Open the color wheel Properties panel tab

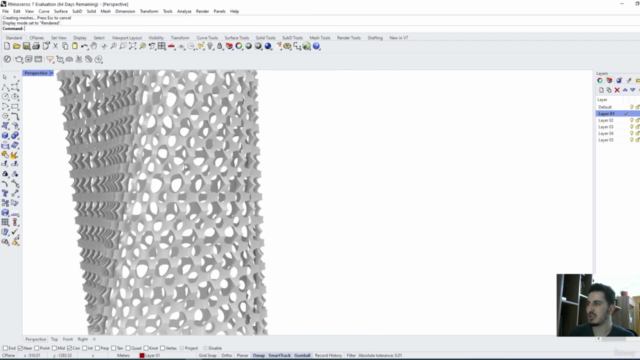click(600, 80)
